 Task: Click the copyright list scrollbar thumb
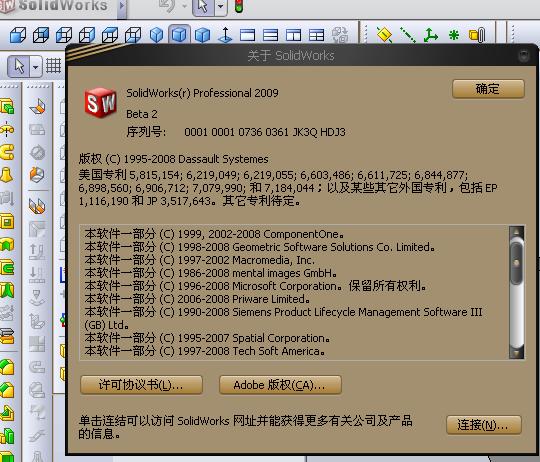516,263
